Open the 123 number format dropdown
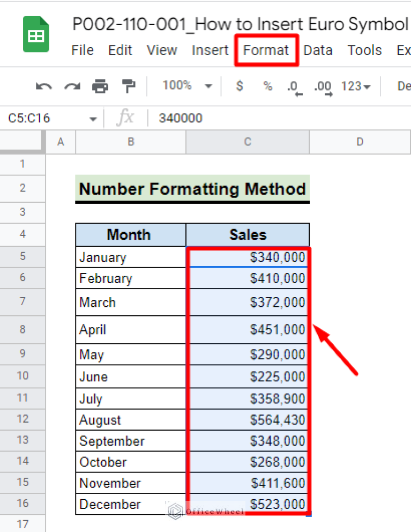411x532 pixels. (x=354, y=86)
